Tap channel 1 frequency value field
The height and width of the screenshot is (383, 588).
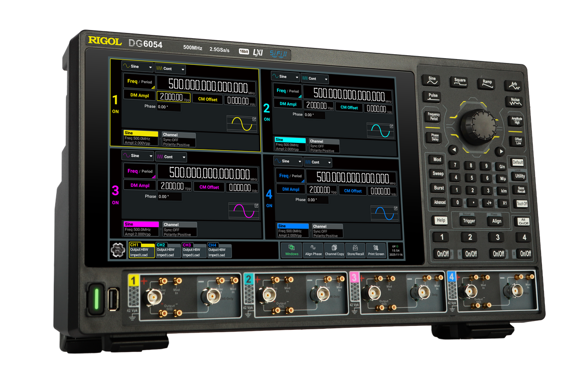[207, 86]
